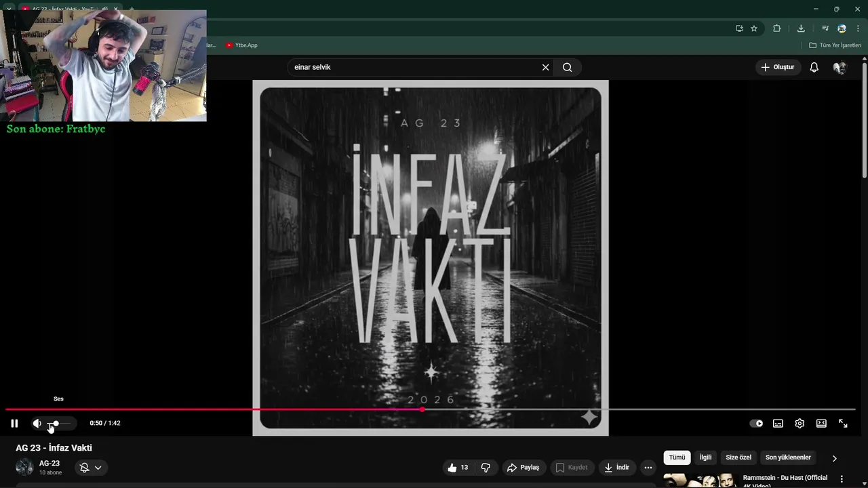Enter fullscreen mode
This screenshot has width=868, height=488.
tap(843, 424)
